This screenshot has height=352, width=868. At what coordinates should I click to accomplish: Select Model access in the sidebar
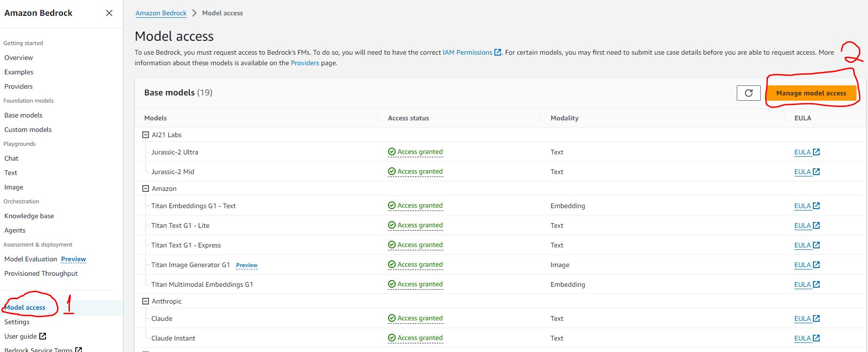coord(25,307)
